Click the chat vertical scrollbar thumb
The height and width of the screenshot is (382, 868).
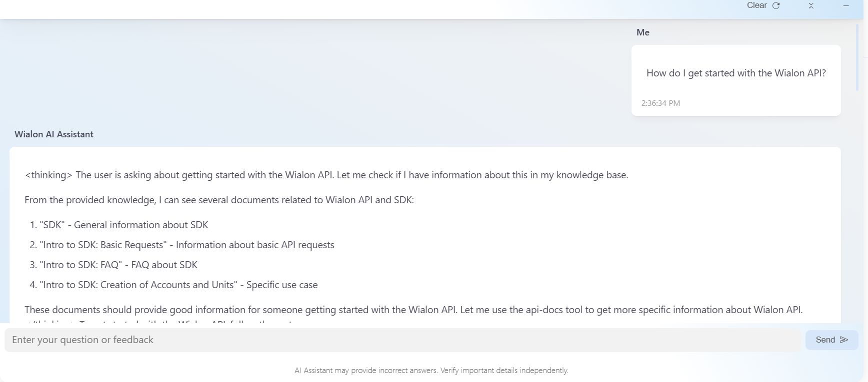[857, 57]
